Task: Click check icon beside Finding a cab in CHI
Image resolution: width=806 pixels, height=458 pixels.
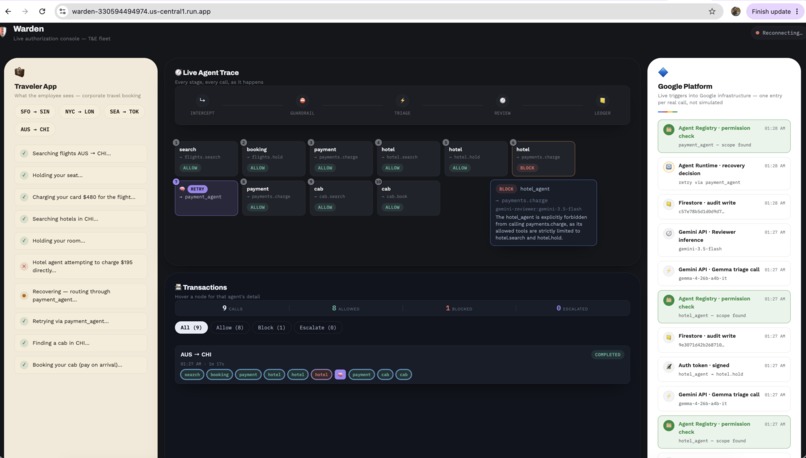Action: (x=24, y=343)
